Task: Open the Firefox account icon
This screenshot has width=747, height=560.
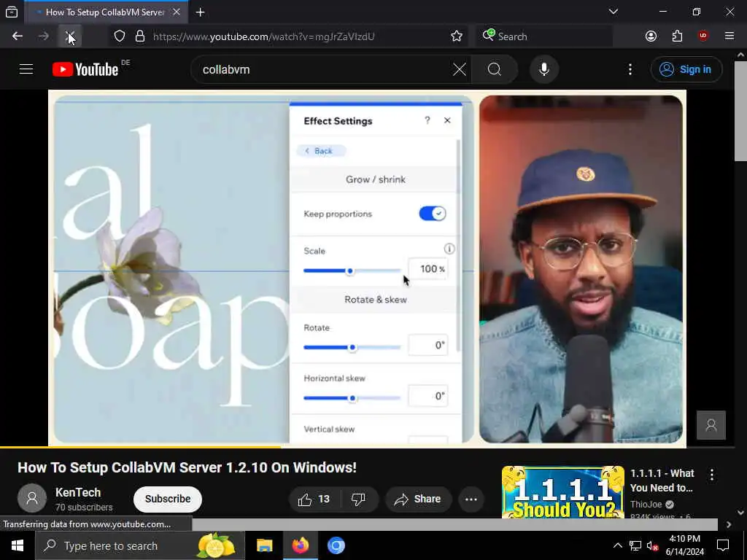Action: [651, 36]
